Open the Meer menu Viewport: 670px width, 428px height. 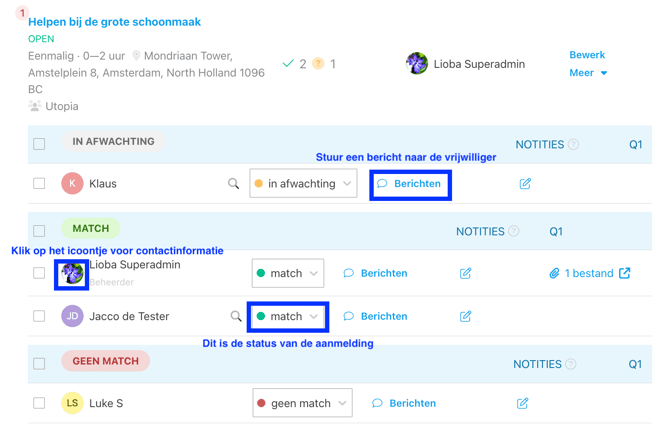(x=588, y=73)
